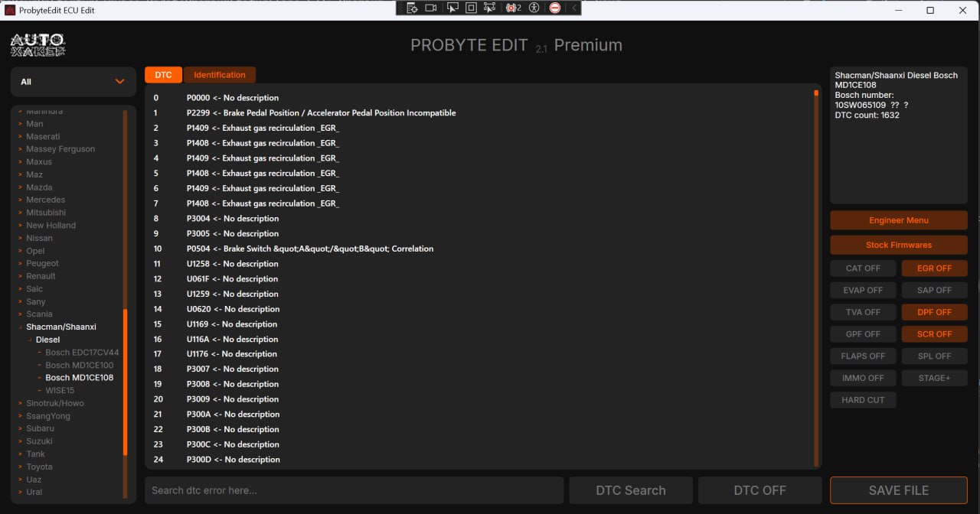980x514 pixels.
Task: Click the accessibility person icon in toolbar
Action: coord(534,8)
